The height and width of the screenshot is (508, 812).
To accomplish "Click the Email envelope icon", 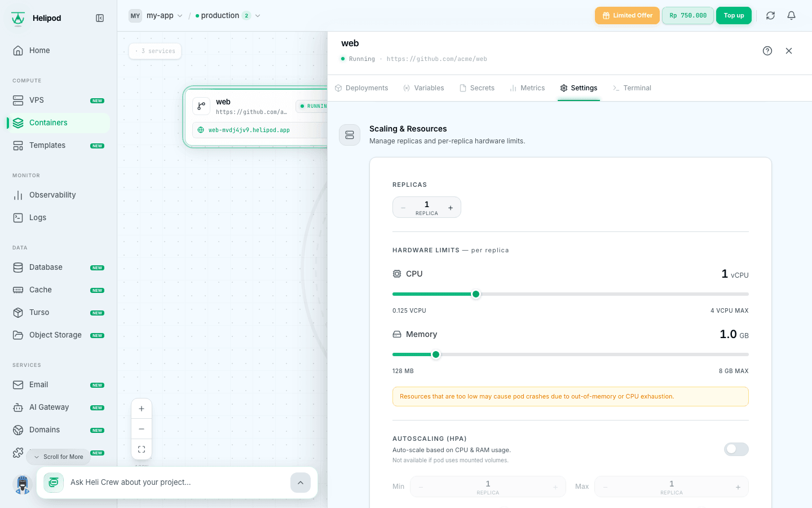I will tap(18, 384).
